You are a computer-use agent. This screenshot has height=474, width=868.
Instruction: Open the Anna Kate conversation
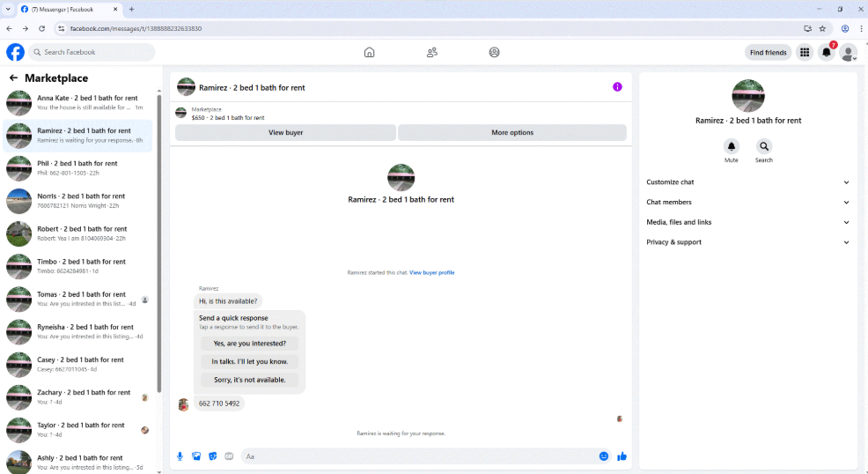tap(78, 102)
